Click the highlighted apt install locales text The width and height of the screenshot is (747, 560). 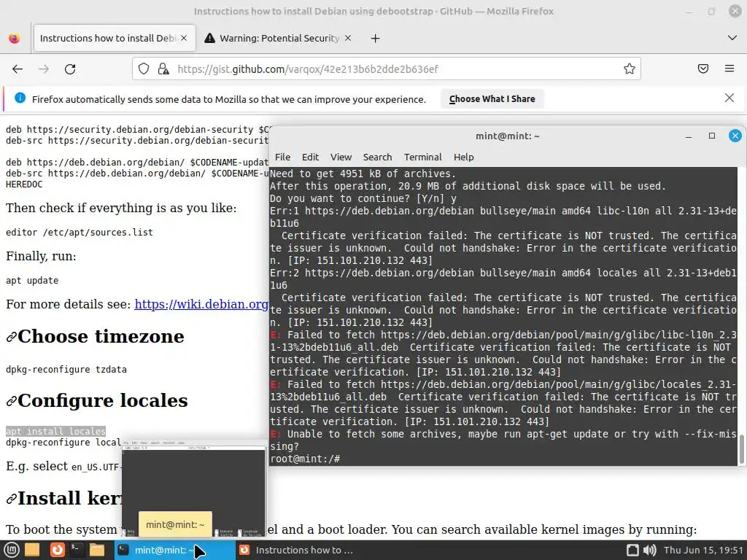coord(55,432)
